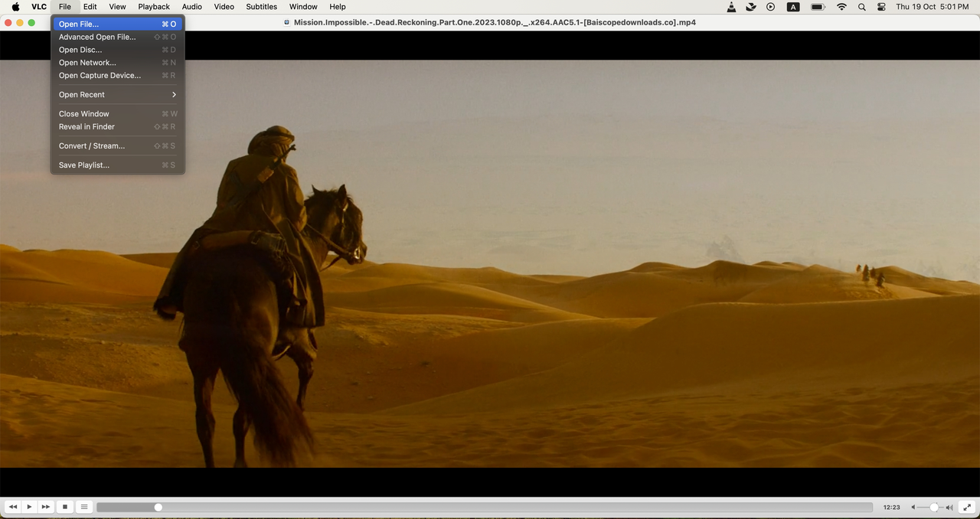Open the Subtitles menu
Screen dimensions: 980x519
tap(262, 7)
